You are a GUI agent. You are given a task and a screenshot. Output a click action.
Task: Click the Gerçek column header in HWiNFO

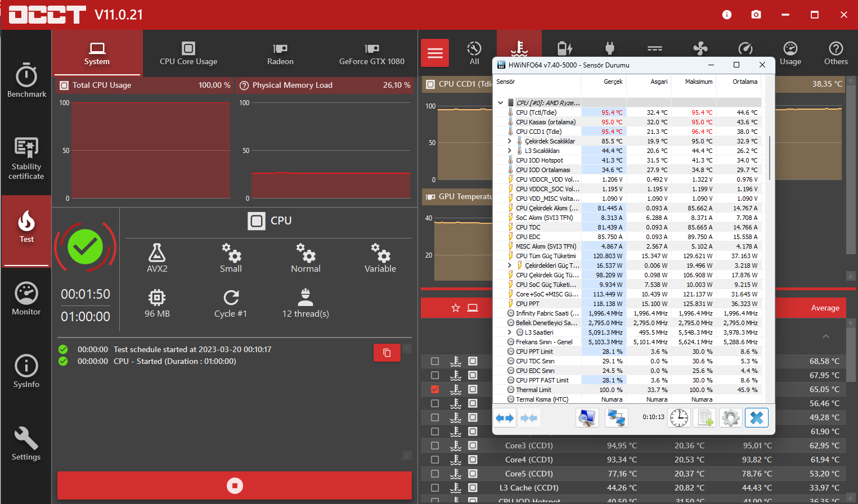point(613,82)
